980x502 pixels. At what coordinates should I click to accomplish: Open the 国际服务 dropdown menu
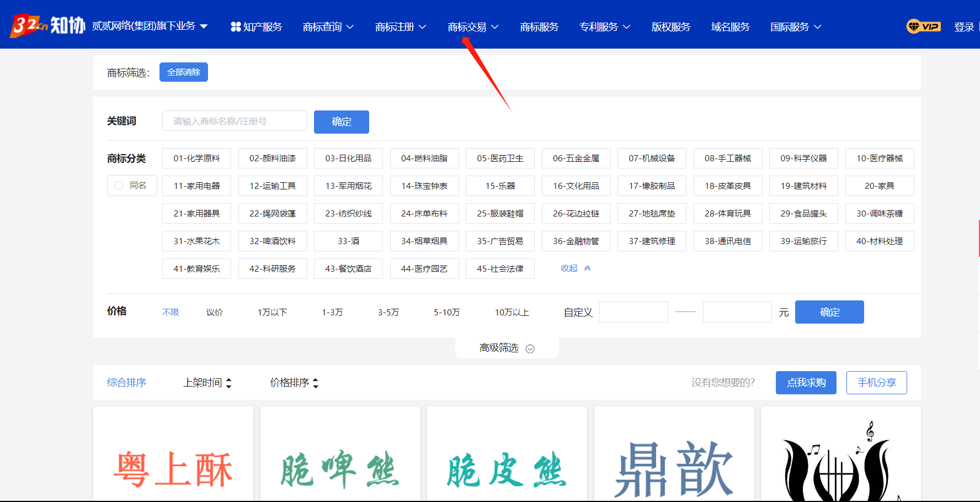click(x=796, y=27)
